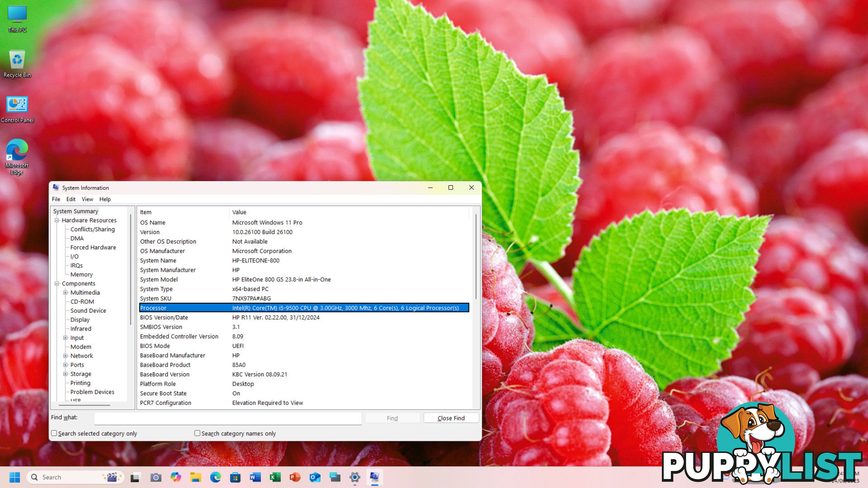Select the BIOS Version/Date row
The height and width of the screenshot is (488, 868).
[304, 317]
